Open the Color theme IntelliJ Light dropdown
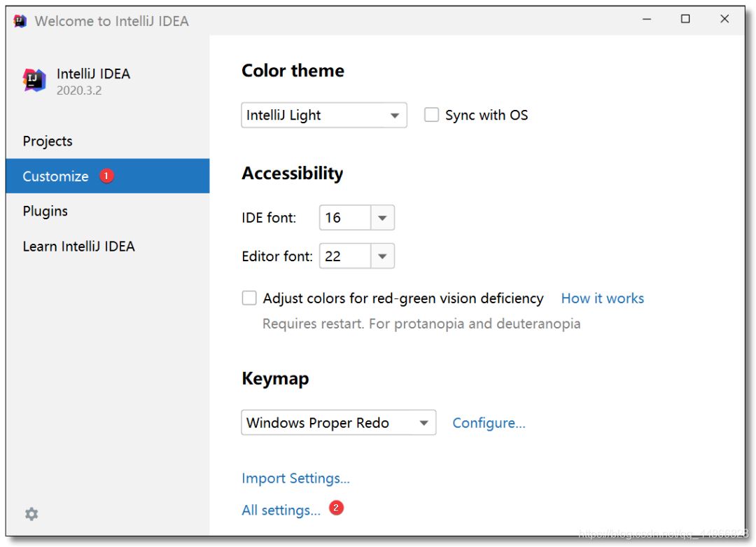Viewport: 756px width, 547px height. pyautogui.click(x=323, y=116)
